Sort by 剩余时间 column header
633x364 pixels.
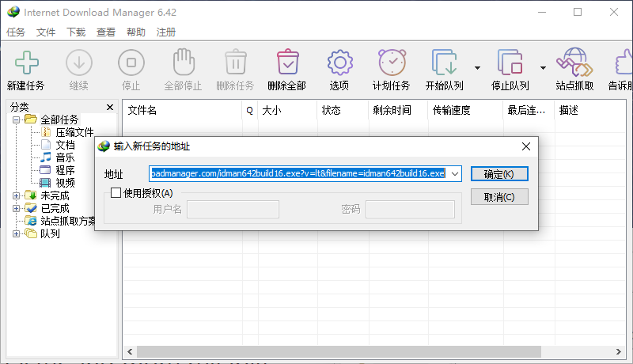[x=398, y=110]
